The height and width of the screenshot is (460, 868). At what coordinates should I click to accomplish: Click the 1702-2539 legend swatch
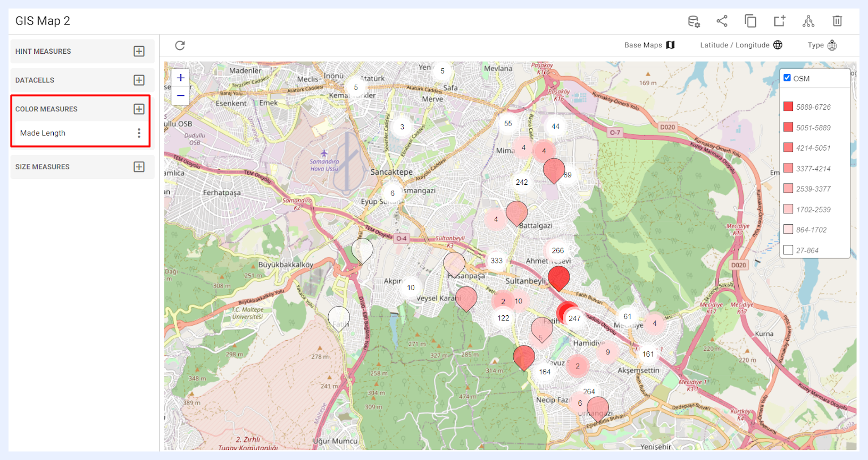point(788,209)
